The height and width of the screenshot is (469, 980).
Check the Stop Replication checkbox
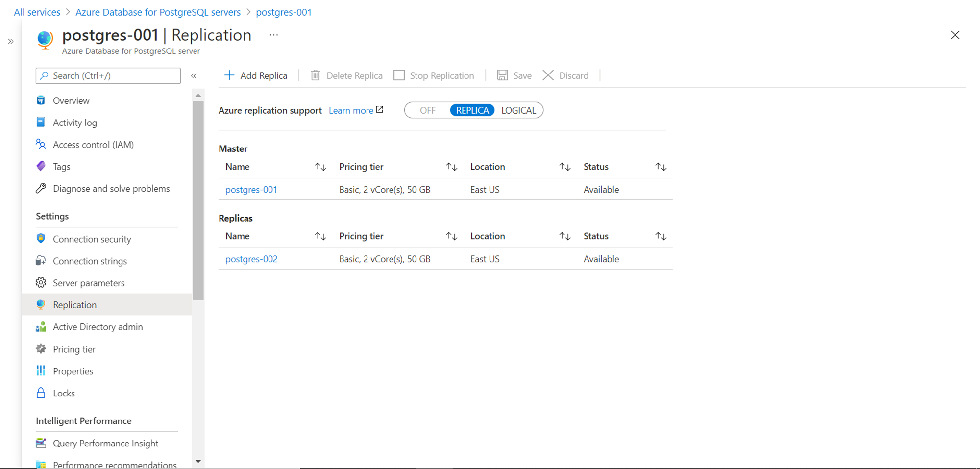pyautogui.click(x=399, y=75)
